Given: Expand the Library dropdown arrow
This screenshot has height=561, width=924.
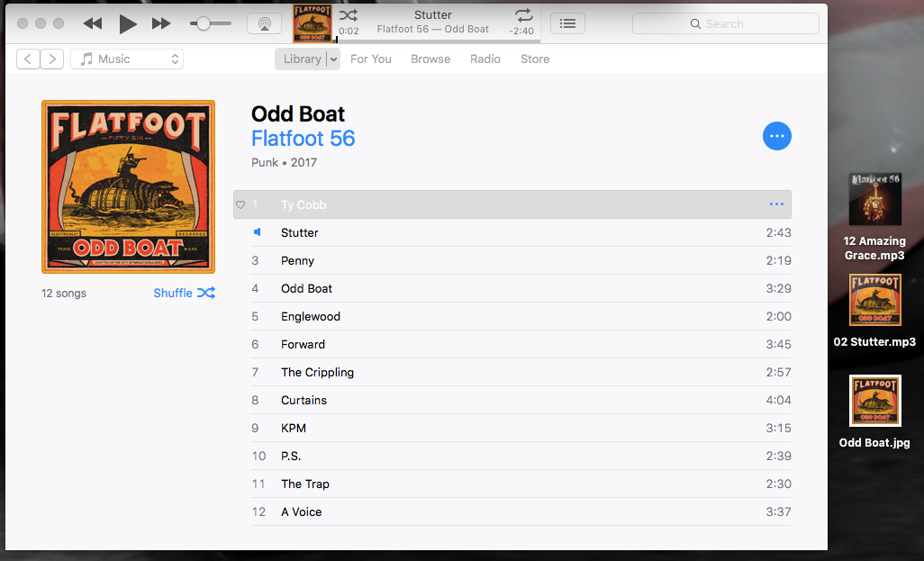Looking at the screenshot, I should 333,59.
